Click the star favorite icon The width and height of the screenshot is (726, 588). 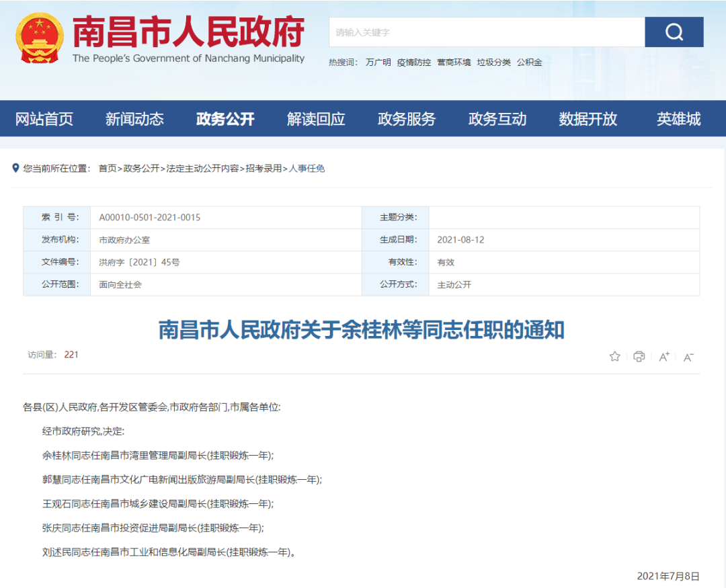click(614, 356)
